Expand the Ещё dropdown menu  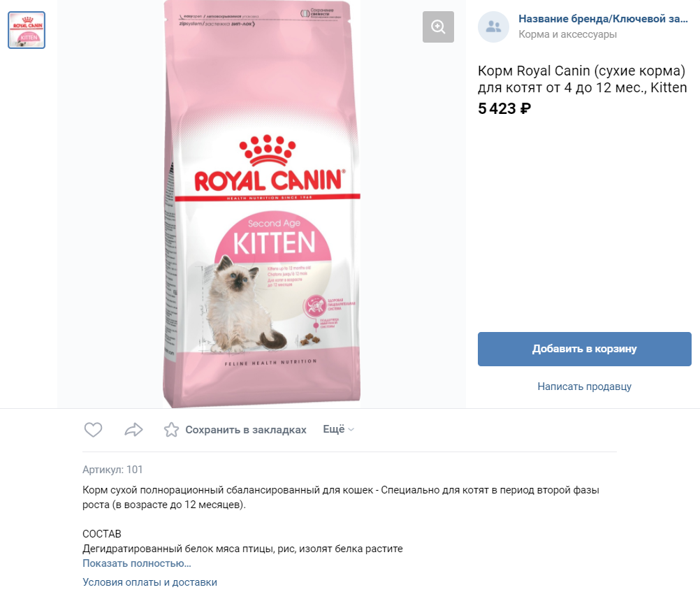[338, 429]
